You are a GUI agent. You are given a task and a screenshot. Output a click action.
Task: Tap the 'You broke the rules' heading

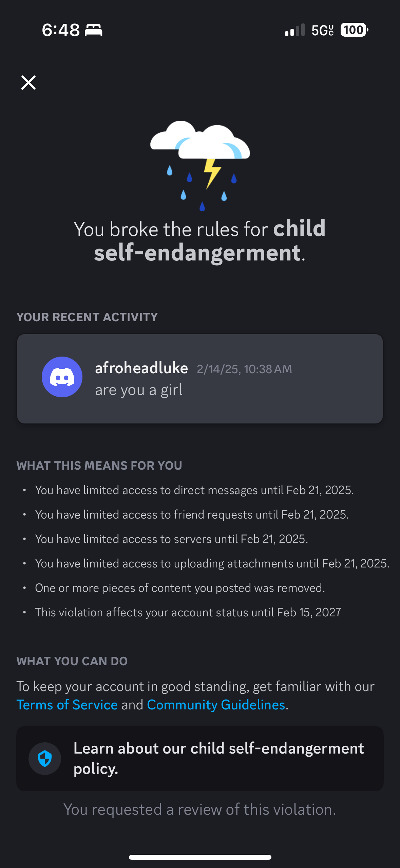click(x=200, y=241)
